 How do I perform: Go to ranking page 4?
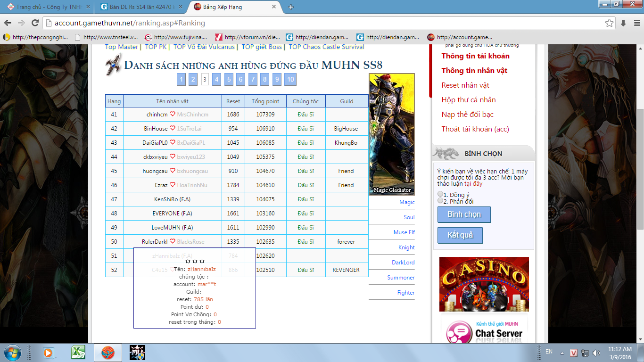[x=217, y=79]
